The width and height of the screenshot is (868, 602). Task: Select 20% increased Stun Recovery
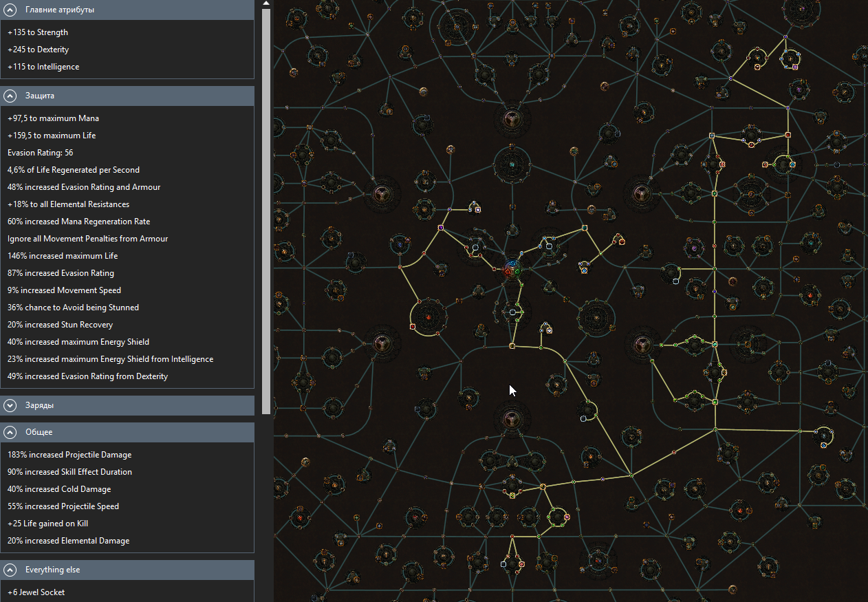60,325
